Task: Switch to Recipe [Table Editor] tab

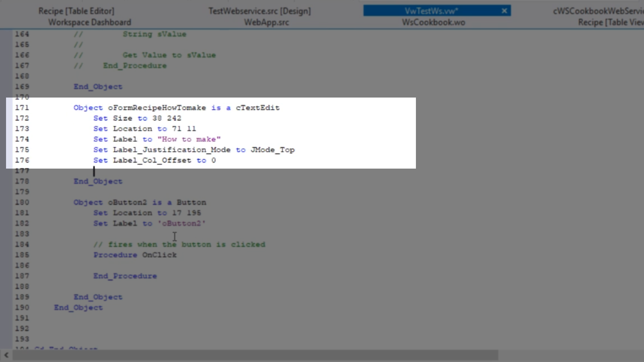Action: (76, 11)
